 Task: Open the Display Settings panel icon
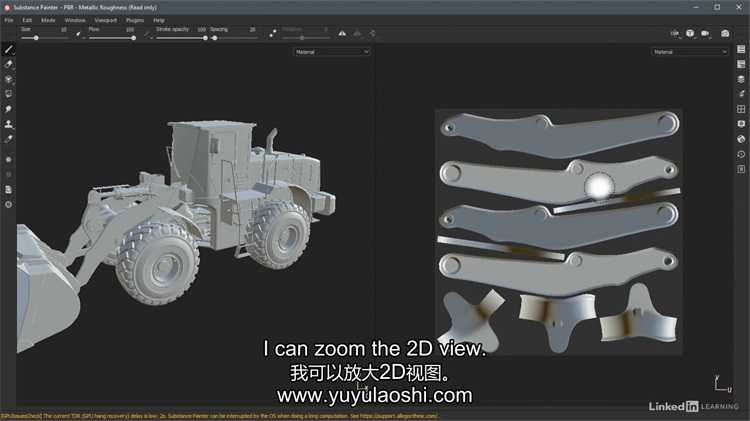coord(741,124)
